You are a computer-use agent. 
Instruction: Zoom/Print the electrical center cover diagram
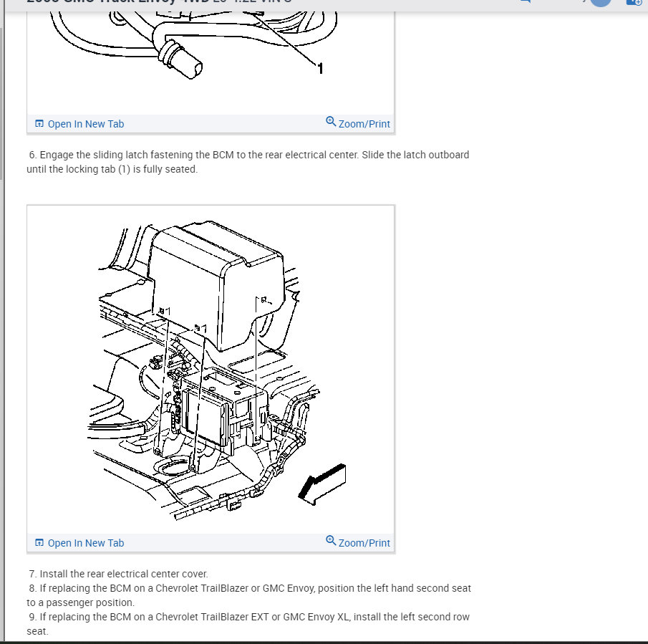pos(358,542)
